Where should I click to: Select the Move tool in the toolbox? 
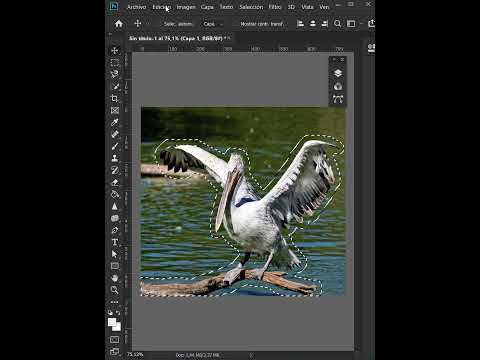(115, 50)
